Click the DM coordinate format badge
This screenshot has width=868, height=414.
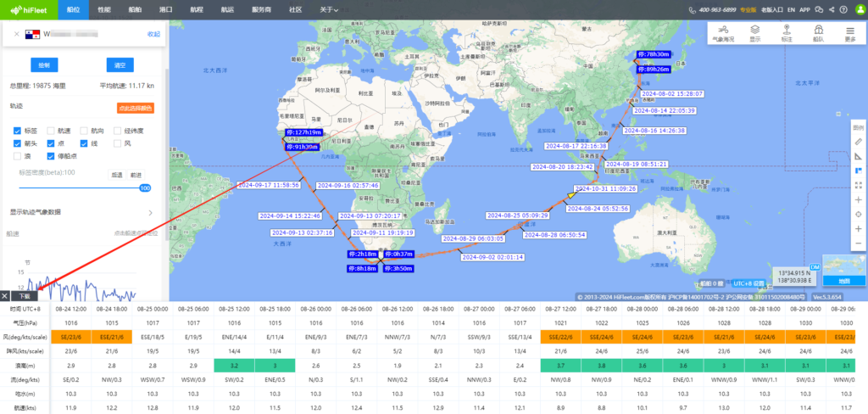(x=815, y=266)
